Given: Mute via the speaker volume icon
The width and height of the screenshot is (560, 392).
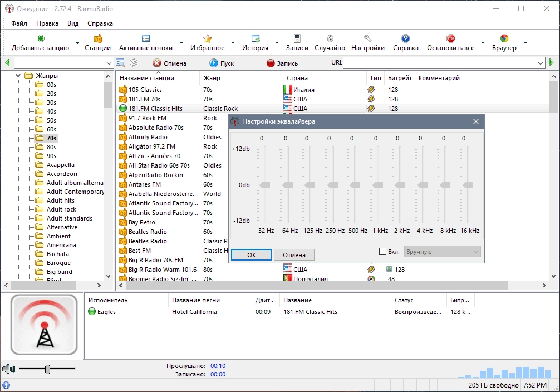Looking at the screenshot, I should tap(8, 369).
